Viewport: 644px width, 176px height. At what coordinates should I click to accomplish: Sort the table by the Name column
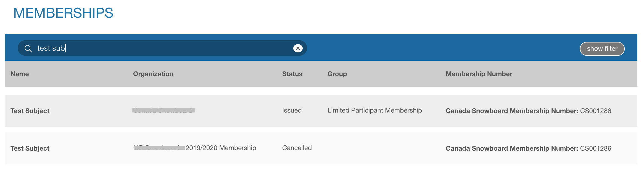tap(20, 74)
